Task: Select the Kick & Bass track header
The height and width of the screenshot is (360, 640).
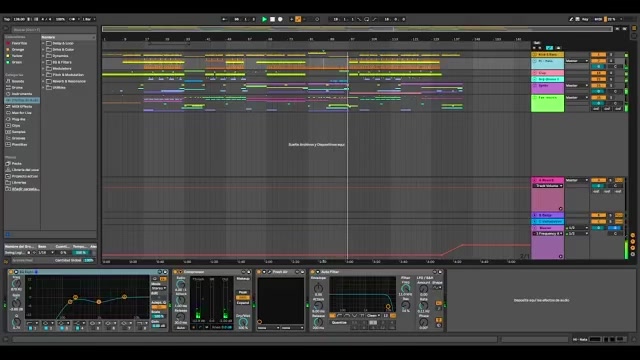Action: click(547, 54)
